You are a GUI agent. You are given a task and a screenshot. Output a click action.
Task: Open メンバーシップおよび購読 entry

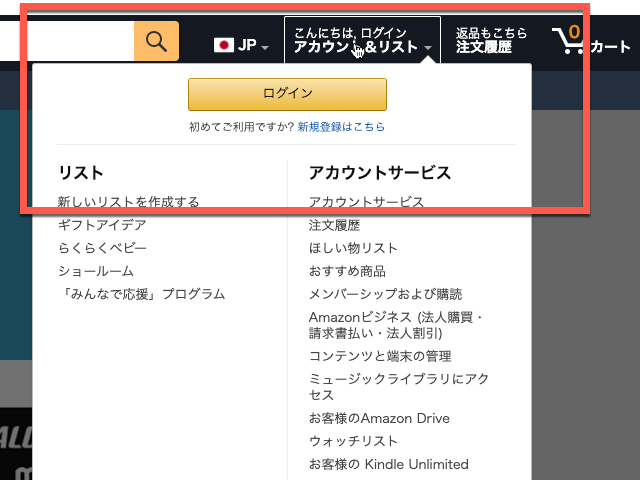point(385,294)
